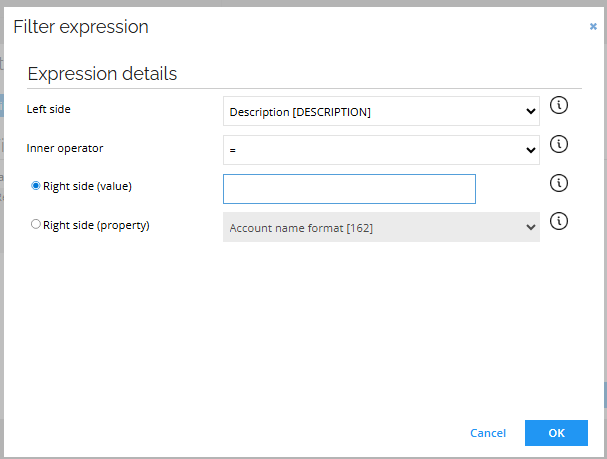This screenshot has height=459, width=607.
Task: Click the 'Left side' field label
Action: pyautogui.click(x=49, y=108)
